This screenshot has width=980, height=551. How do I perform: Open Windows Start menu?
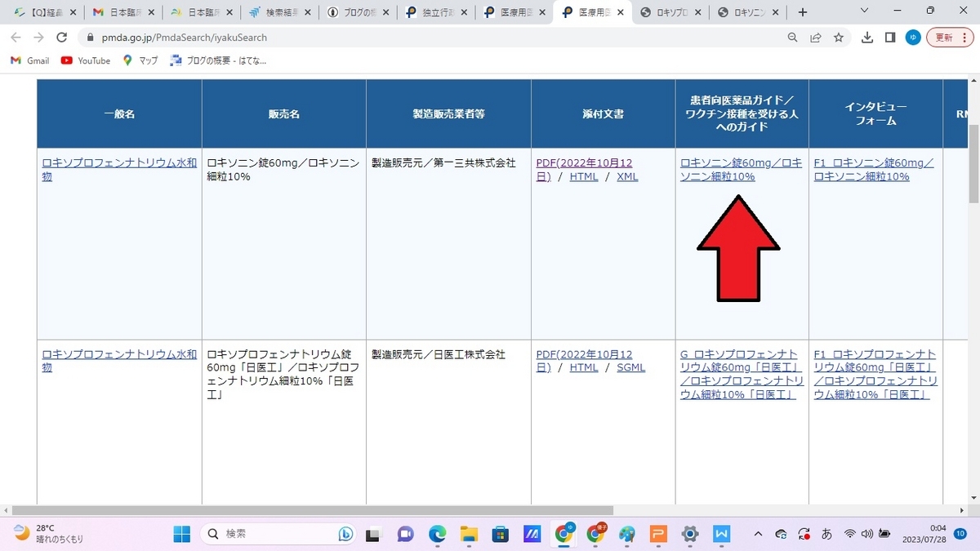[181, 534]
